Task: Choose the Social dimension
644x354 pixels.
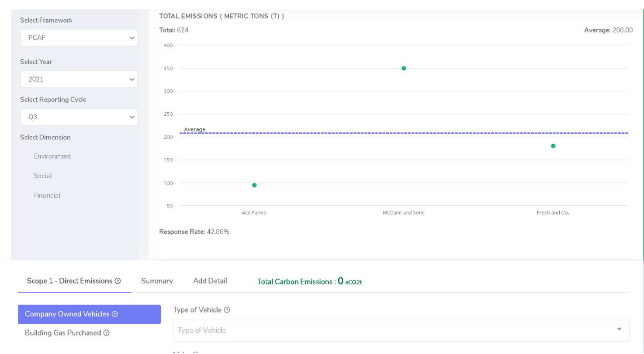Action: tap(43, 176)
